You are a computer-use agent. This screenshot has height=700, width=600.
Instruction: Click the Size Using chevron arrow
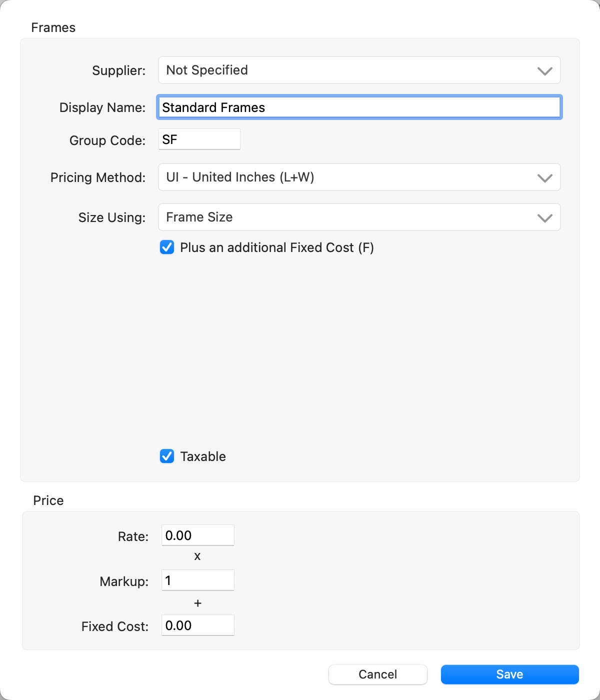[x=544, y=218]
